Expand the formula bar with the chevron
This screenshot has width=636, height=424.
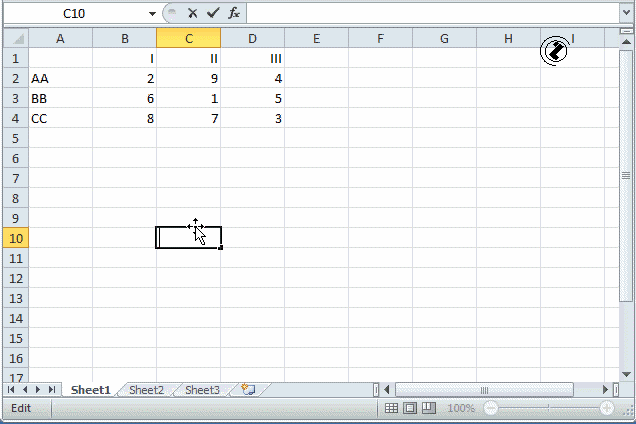point(626,13)
